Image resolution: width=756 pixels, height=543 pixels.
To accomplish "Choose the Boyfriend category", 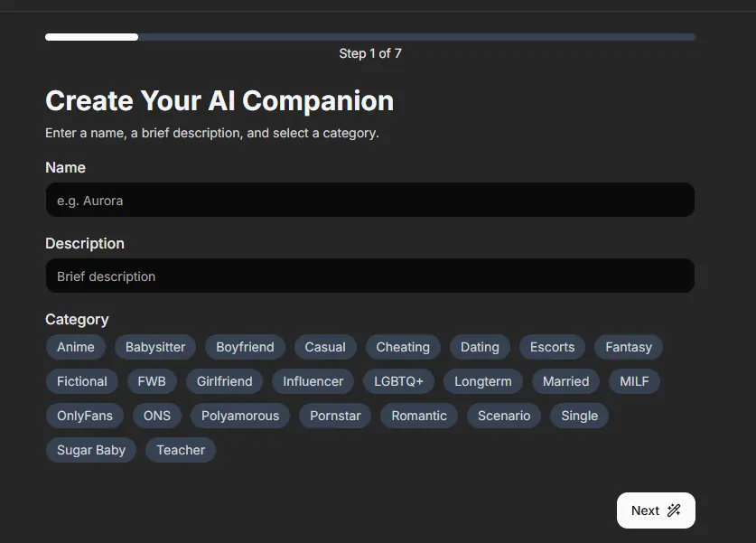I will 245,347.
